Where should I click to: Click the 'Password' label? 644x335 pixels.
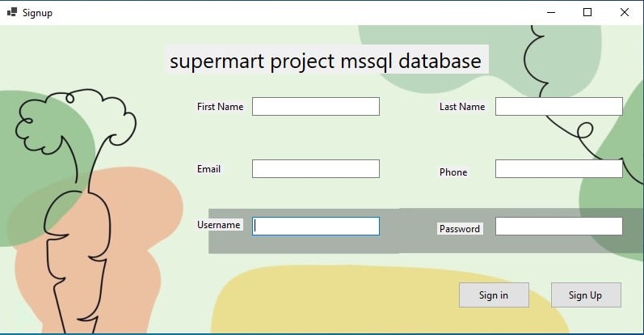tap(460, 229)
